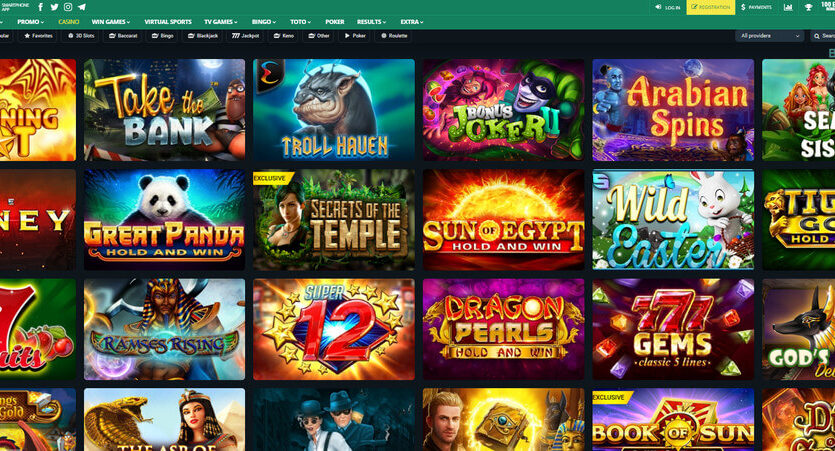Viewport: 835px width, 451px height.
Task: Open the Troll Haven game
Action: pos(334,110)
